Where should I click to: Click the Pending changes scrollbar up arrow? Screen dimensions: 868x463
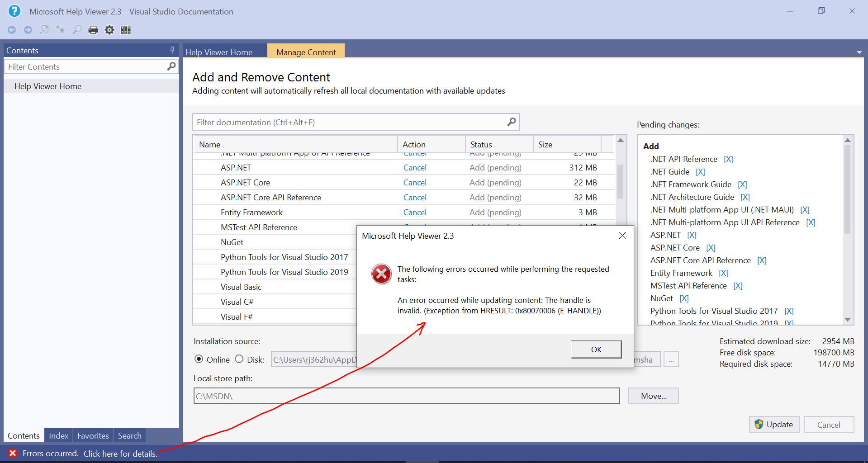point(848,141)
